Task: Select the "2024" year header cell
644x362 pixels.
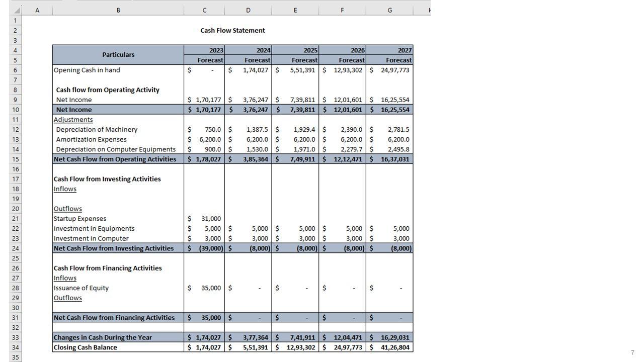Action: tap(248, 50)
